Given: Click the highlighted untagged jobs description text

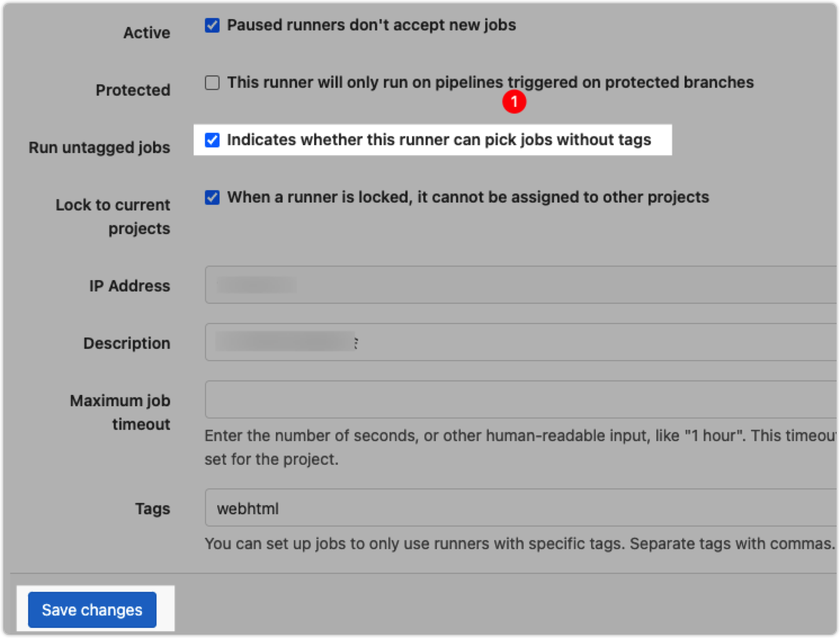Looking at the screenshot, I should pos(439,140).
